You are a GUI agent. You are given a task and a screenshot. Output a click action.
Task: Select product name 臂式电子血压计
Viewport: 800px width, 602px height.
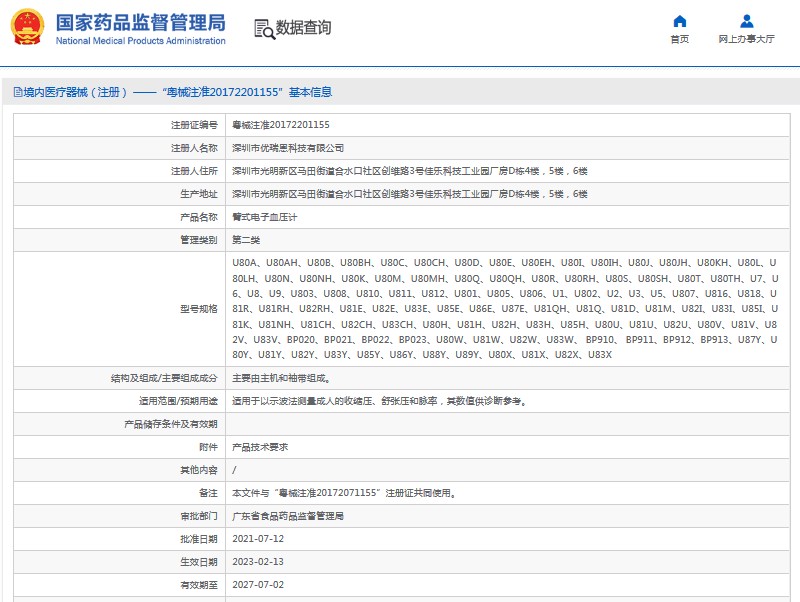(x=264, y=217)
